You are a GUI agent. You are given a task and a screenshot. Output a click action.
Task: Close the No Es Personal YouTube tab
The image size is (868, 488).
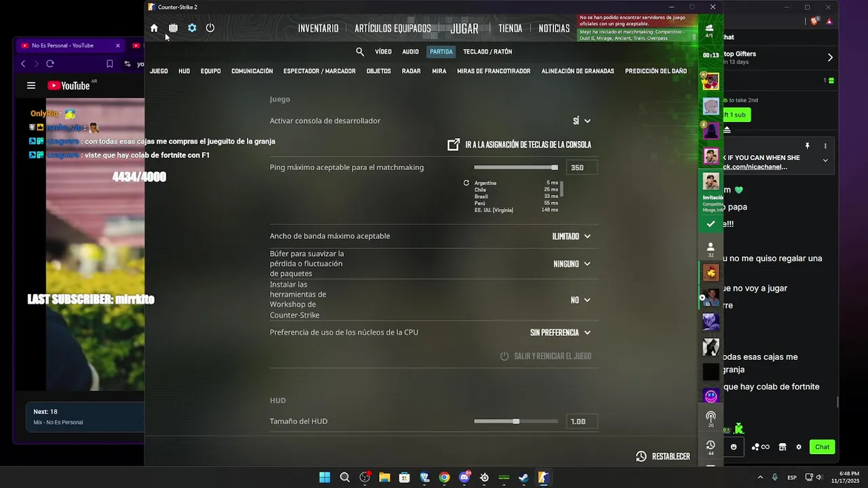click(117, 45)
